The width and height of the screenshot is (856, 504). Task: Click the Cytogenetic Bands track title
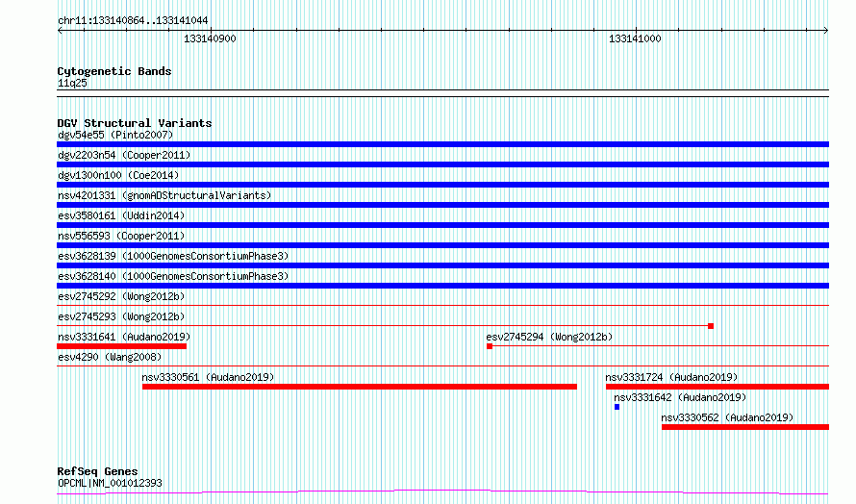point(114,71)
